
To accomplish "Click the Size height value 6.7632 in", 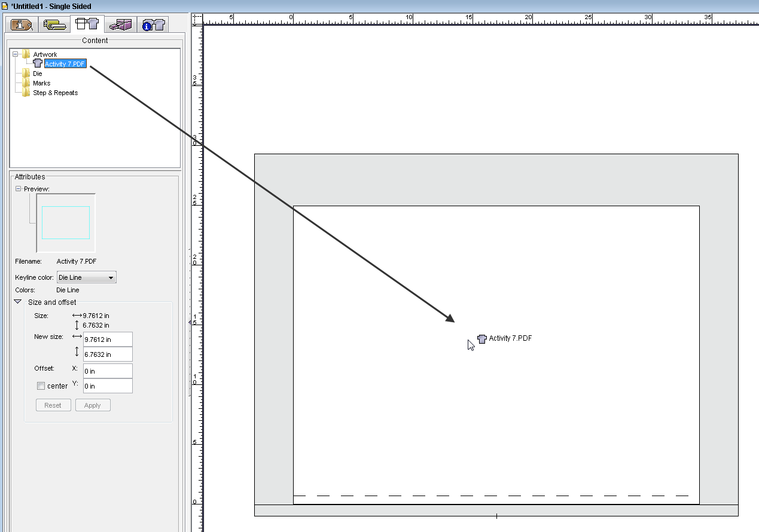I will (x=96, y=326).
